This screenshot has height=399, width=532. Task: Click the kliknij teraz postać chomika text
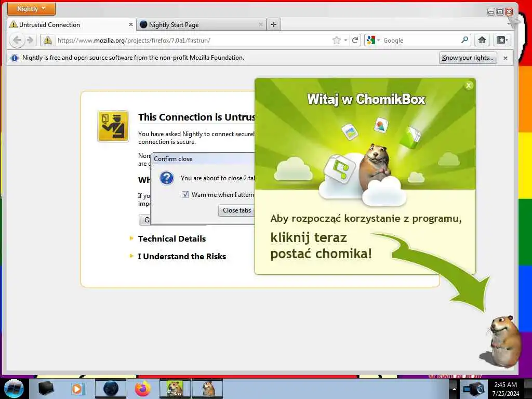point(321,246)
